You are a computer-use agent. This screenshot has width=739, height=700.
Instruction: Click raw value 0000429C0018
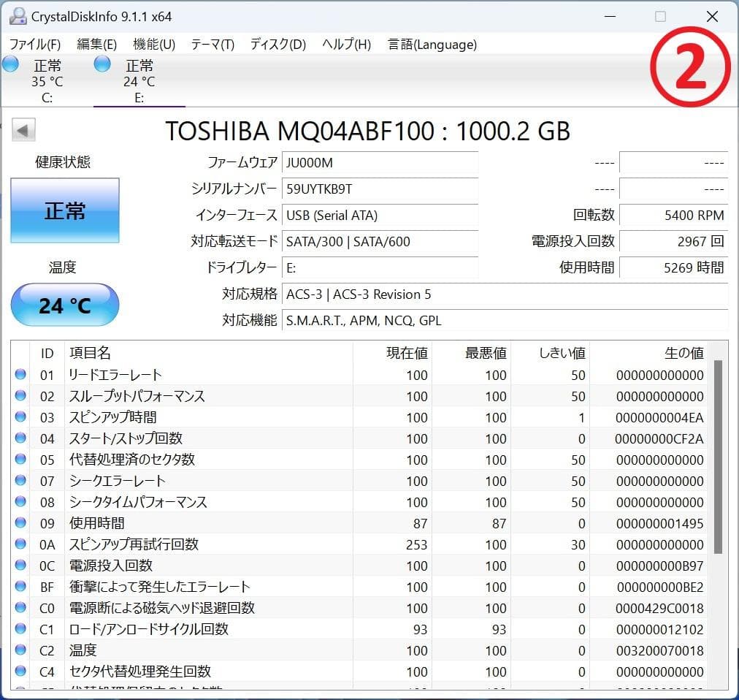(x=659, y=609)
